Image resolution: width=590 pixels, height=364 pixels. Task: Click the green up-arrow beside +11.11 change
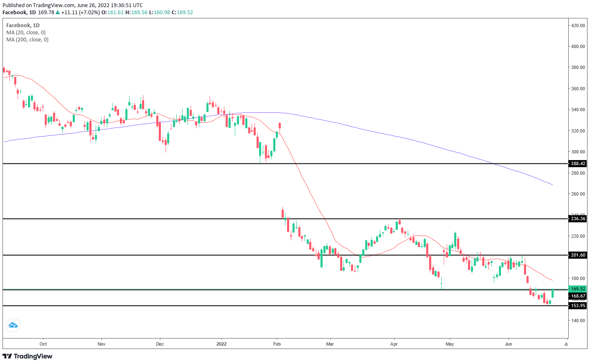tap(58, 13)
